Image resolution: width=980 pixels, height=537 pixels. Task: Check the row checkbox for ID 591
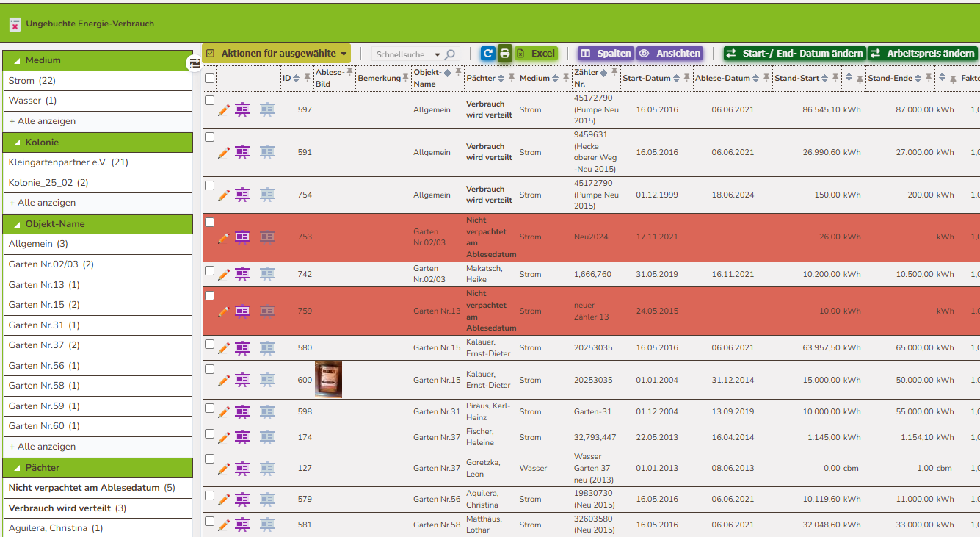[x=210, y=137]
